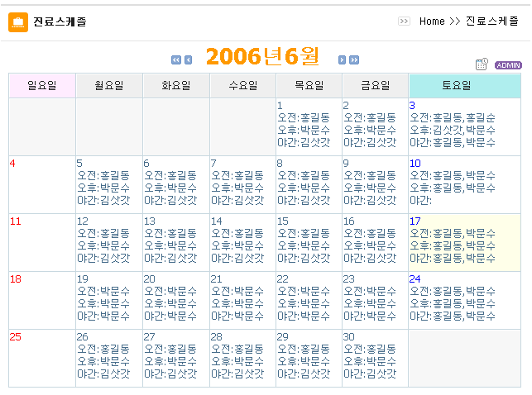Click 오전:홍길동 on June 8
The height and width of the screenshot is (395, 532).
click(304, 176)
